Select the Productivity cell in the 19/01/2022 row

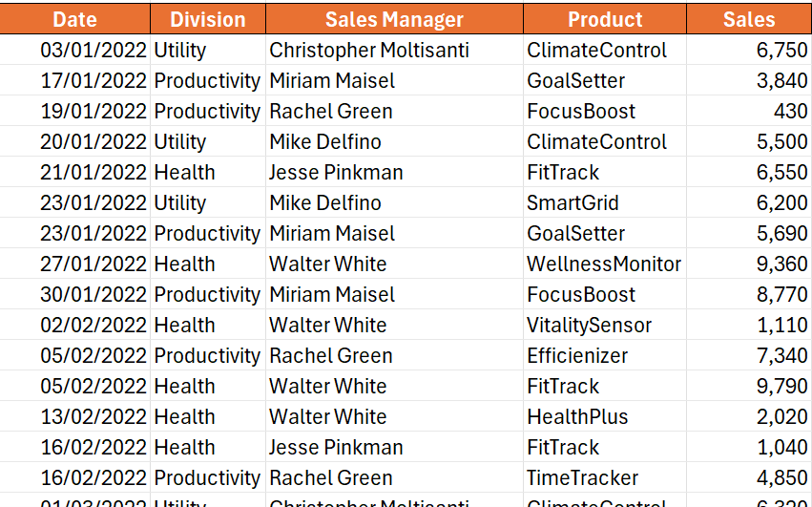(207, 112)
